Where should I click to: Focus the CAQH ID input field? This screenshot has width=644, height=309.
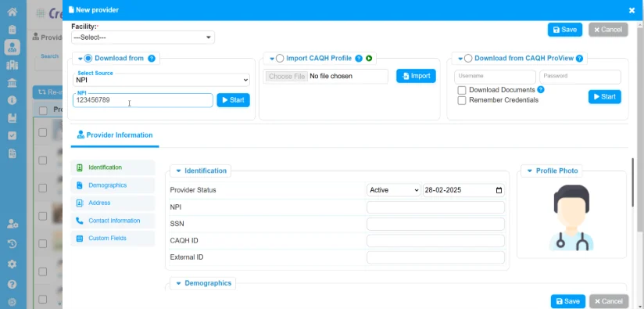[x=435, y=241]
